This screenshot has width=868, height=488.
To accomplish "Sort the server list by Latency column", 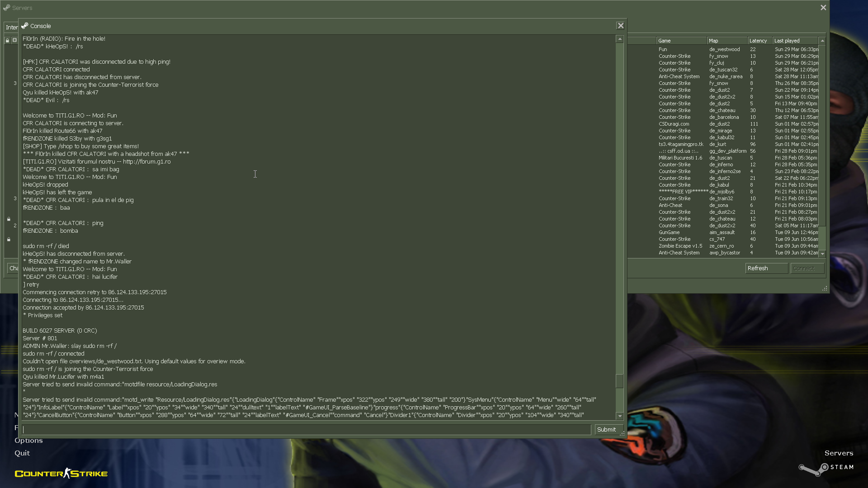I will [759, 41].
